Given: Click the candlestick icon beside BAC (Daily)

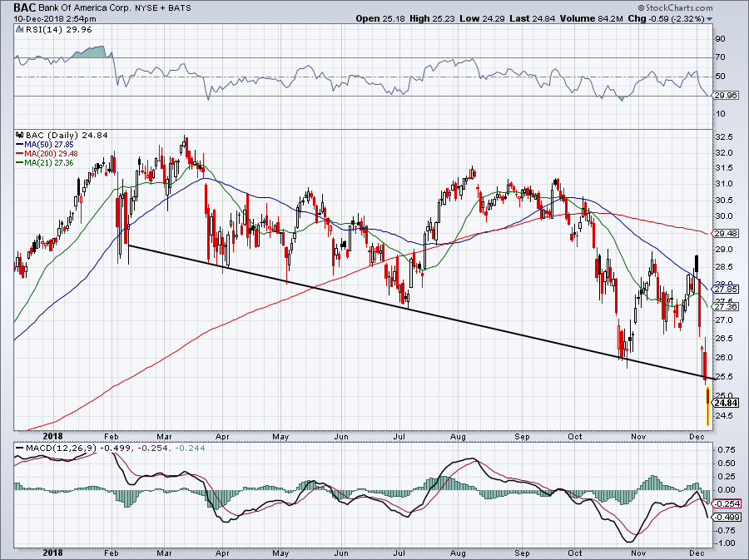Looking at the screenshot, I should (20, 135).
